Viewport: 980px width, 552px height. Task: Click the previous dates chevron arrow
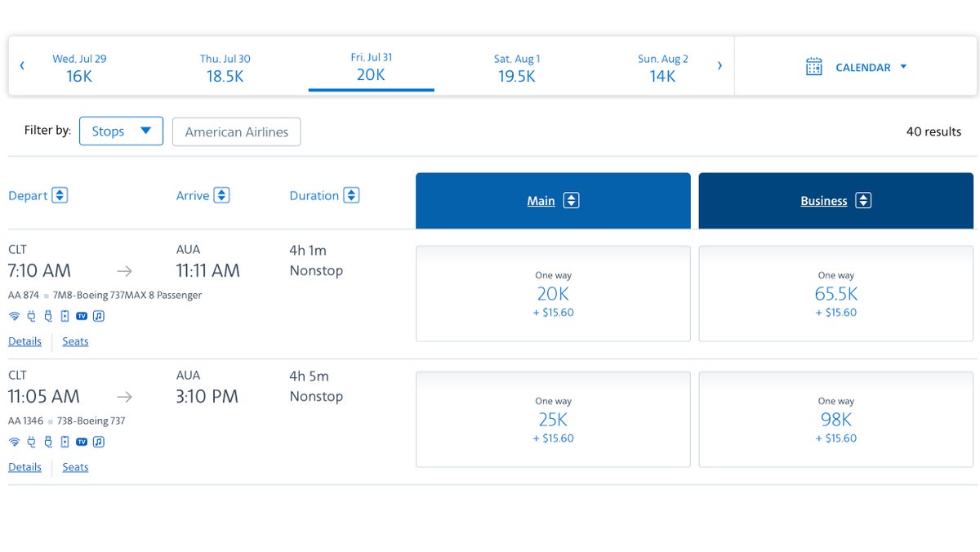point(22,65)
